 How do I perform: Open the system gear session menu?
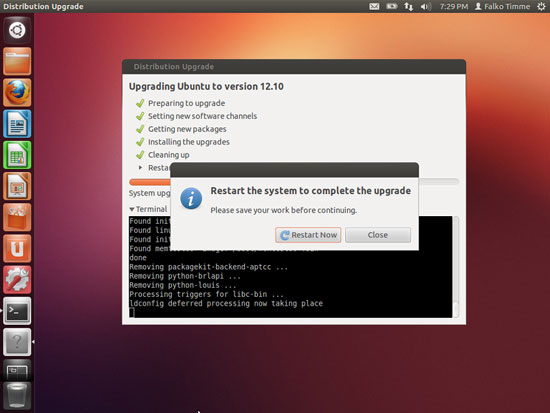(x=542, y=6)
